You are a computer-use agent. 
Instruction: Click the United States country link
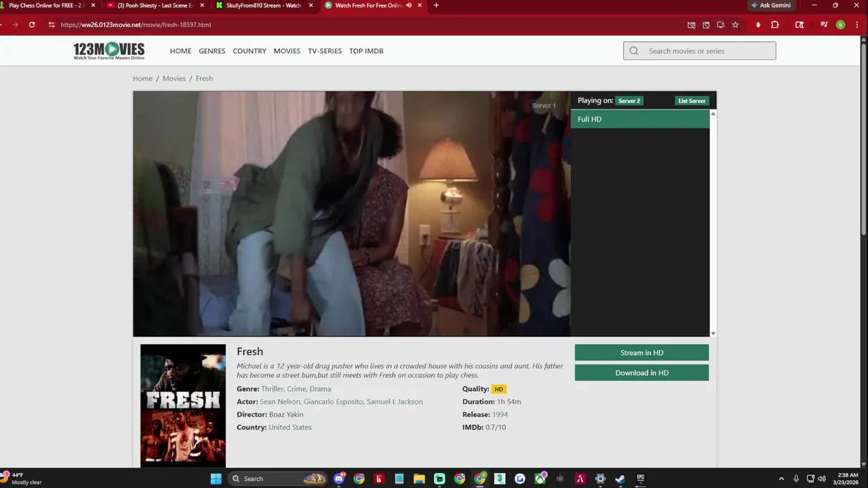click(x=290, y=428)
